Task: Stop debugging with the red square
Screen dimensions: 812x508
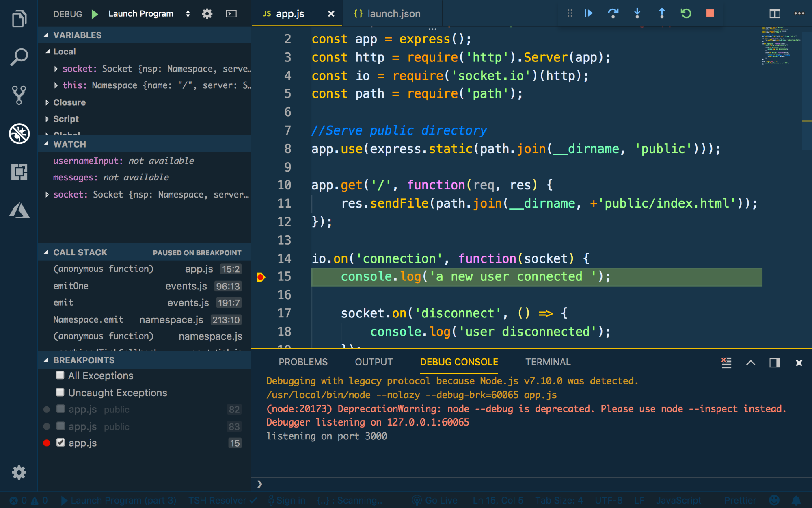Action: (710, 13)
